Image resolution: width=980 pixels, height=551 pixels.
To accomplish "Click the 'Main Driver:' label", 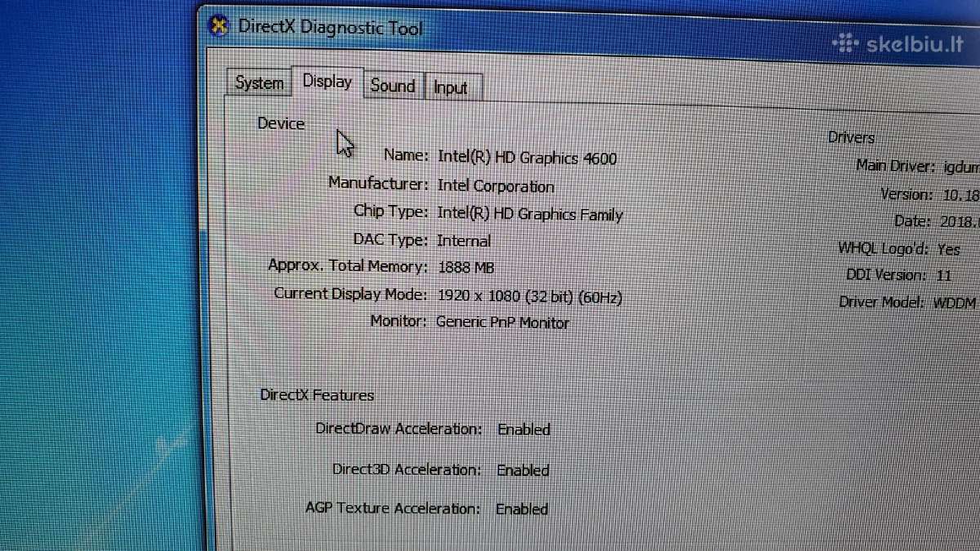I will click(895, 166).
